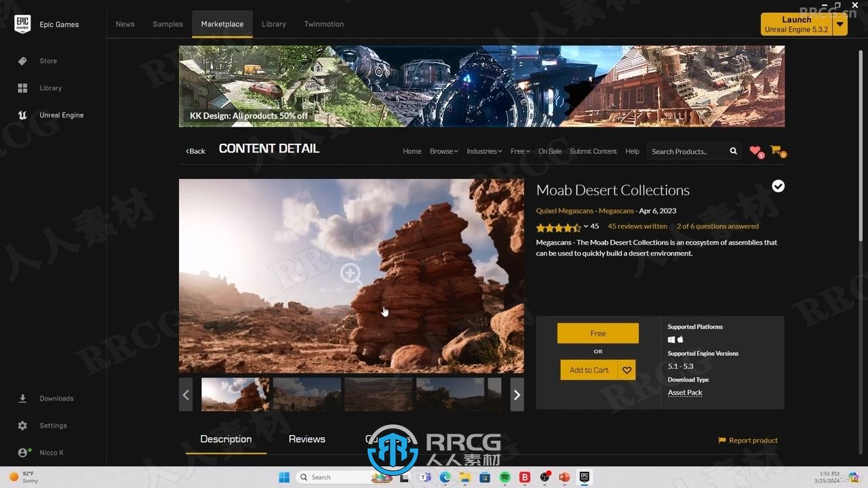Expand the star rating breakdown chevron
The image size is (868, 488).
(x=586, y=226)
